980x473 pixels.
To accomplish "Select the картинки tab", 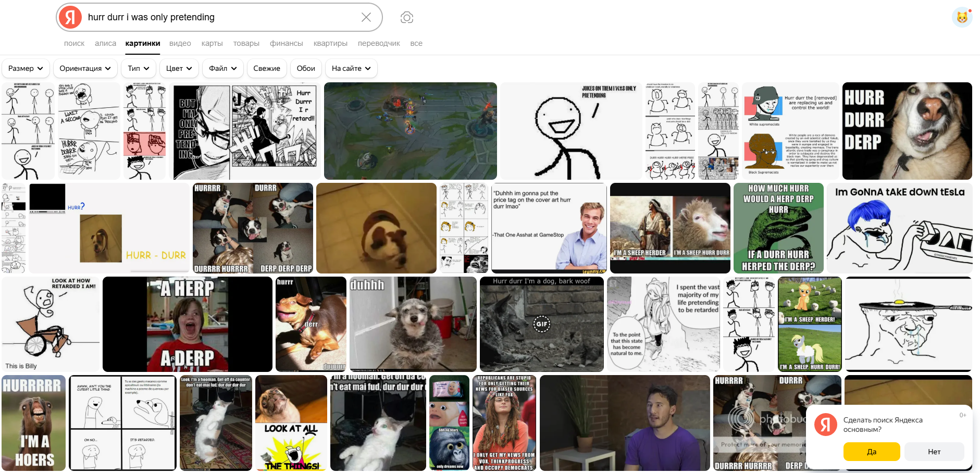I will 143,43.
